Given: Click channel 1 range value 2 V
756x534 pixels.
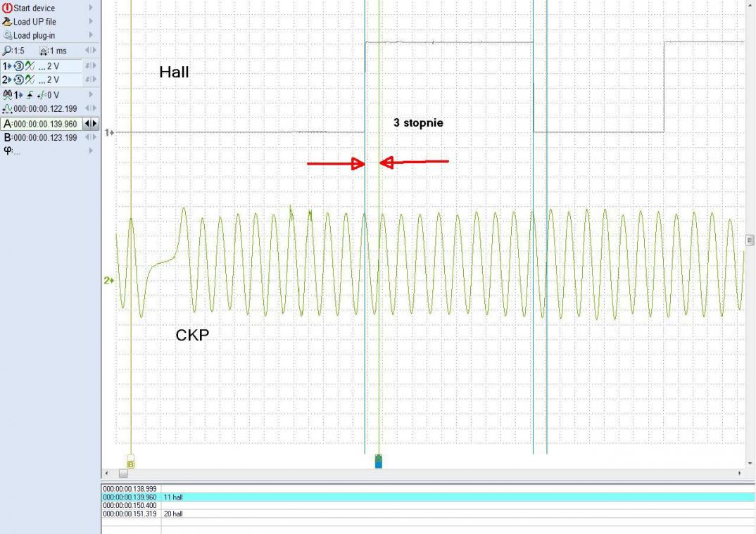Looking at the screenshot, I should point(53,66).
